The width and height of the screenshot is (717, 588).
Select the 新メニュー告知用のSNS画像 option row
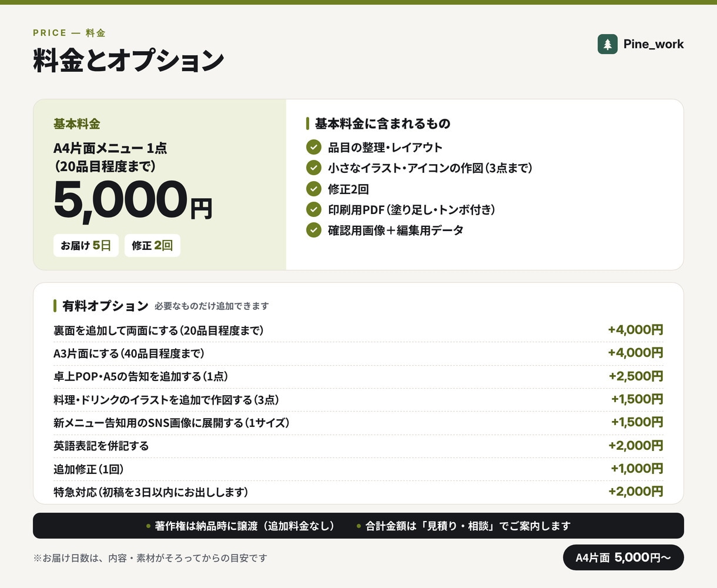(358, 423)
